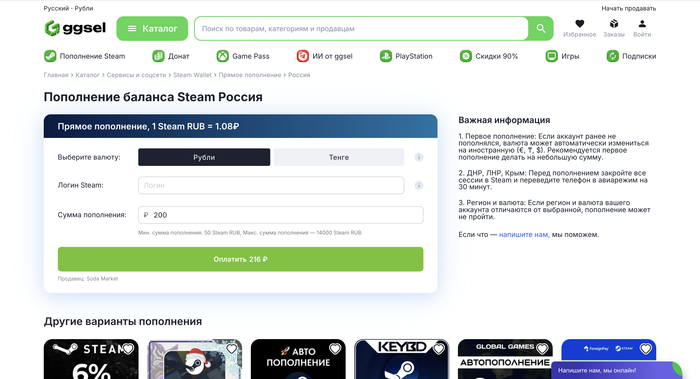700x379 pixels.
Task: Go to Прямое пополнение breadcrumb
Action: (250, 75)
